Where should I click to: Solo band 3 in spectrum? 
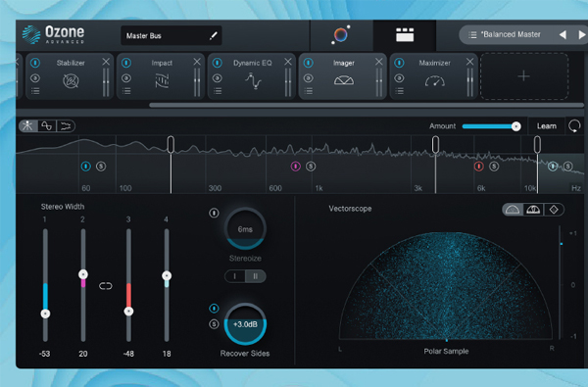tap(494, 166)
